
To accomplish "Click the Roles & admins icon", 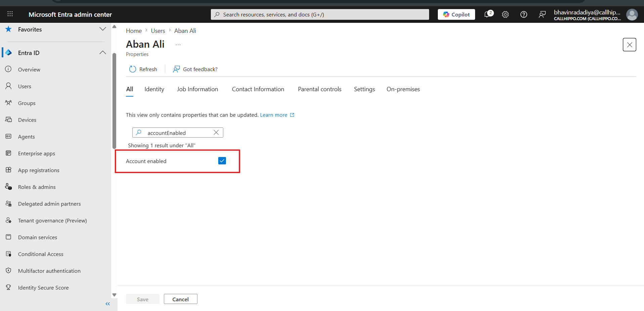I will point(8,187).
